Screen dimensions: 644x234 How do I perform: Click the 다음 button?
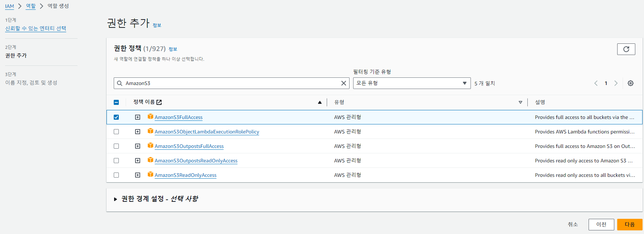[x=630, y=225]
